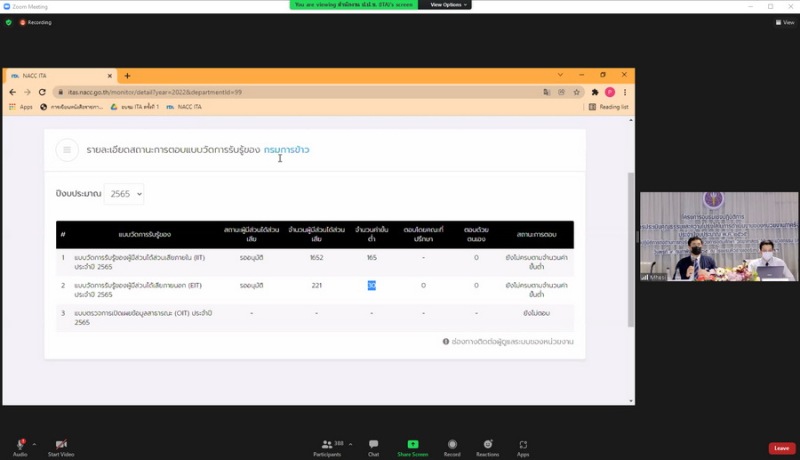Viewport: 800px width, 460px height.
Task: Click the กรมการข้าว department link
Action: [x=287, y=150]
